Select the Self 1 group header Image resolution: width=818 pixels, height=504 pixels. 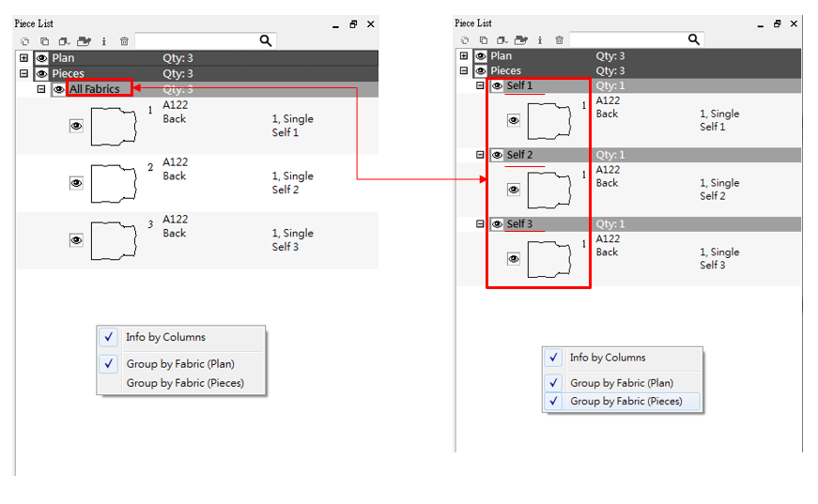pyautogui.click(x=519, y=85)
